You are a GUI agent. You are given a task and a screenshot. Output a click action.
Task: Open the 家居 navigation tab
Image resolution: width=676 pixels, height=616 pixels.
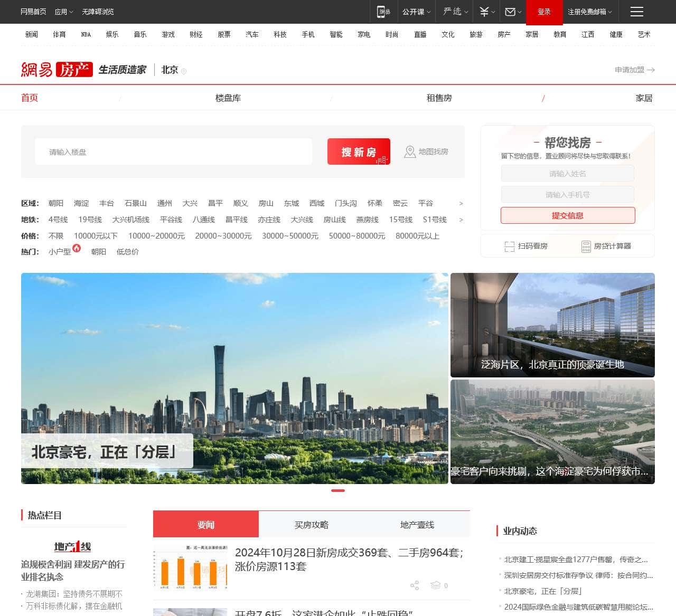[x=644, y=98]
